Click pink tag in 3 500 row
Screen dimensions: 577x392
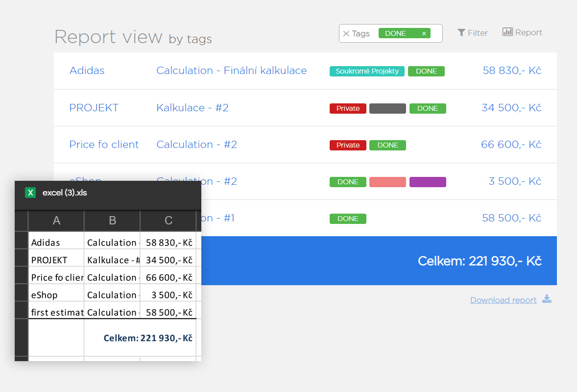coord(387,182)
